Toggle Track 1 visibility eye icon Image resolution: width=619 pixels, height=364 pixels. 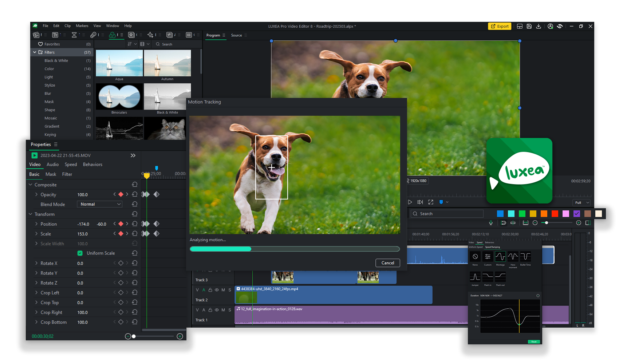(x=217, y=310)
